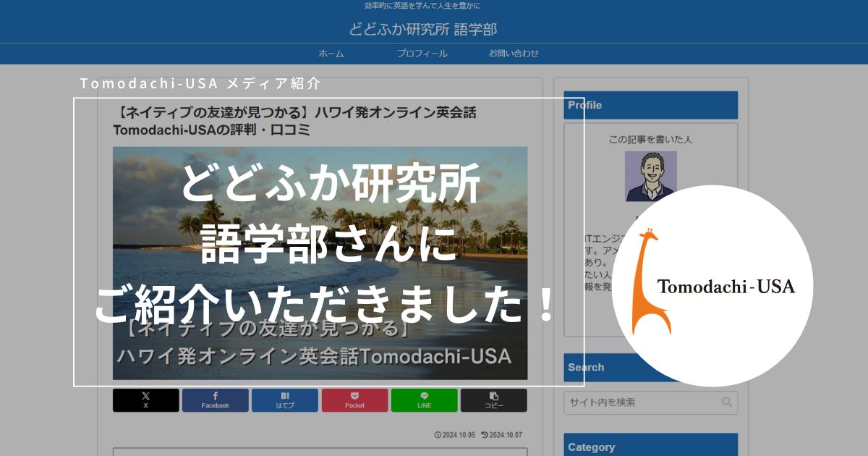Bookmark the article with はてブ
This screenshot has height=456, width=868.
click(285, 400)
